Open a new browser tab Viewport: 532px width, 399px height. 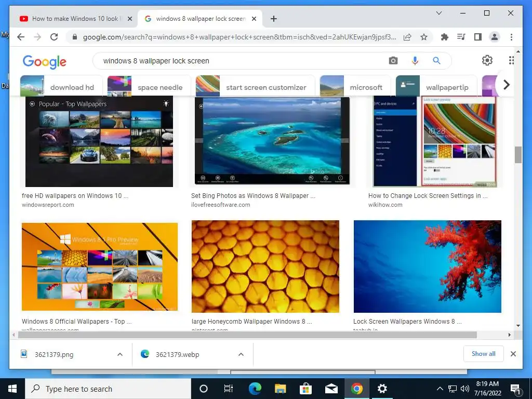click(274, 19)
